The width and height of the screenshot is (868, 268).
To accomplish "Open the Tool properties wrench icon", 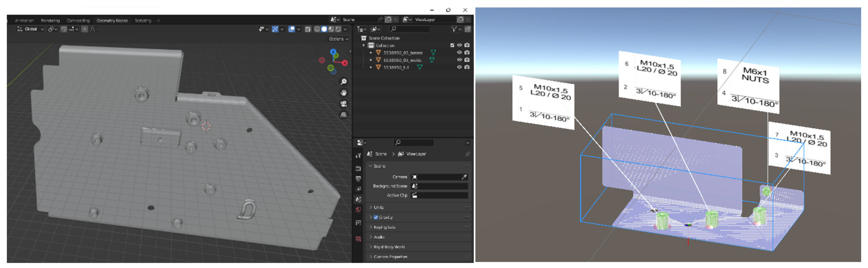I will 358,155.
